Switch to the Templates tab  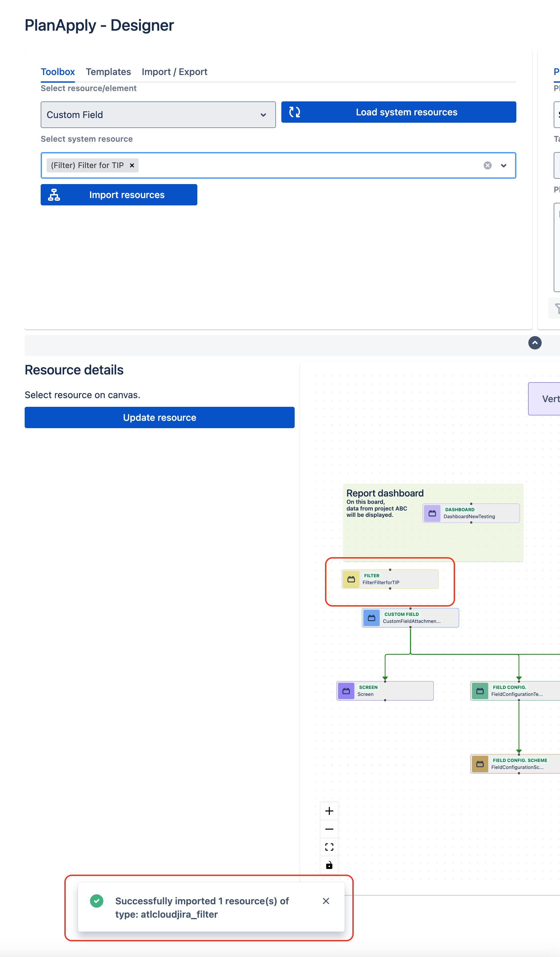coord(108,72)
